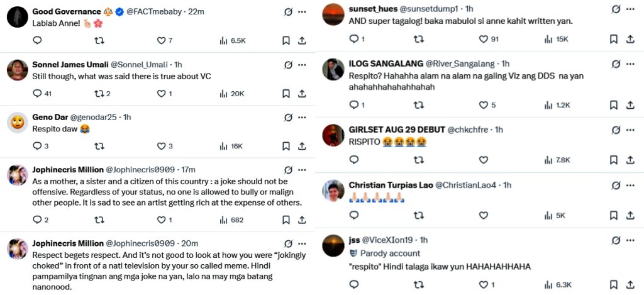The height and width of the screenshot is (295, 644).
Task: Bookmark sunset_hues' tweet
Action: click(614, 39)
